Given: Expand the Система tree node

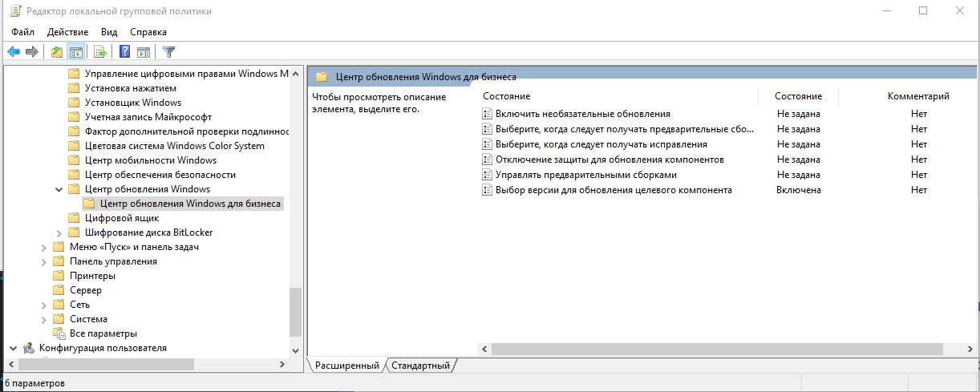Looking at the screenshot, I should (43, 319).
